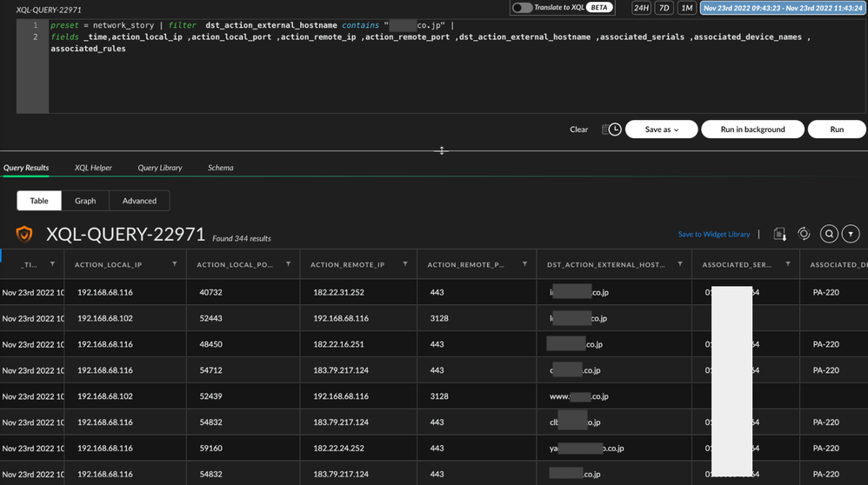Click the filter icon on ACTION_LOCAL_IP column
Image resolution: width=868 pixels, height=485 pixels.
tap(175, 264)
